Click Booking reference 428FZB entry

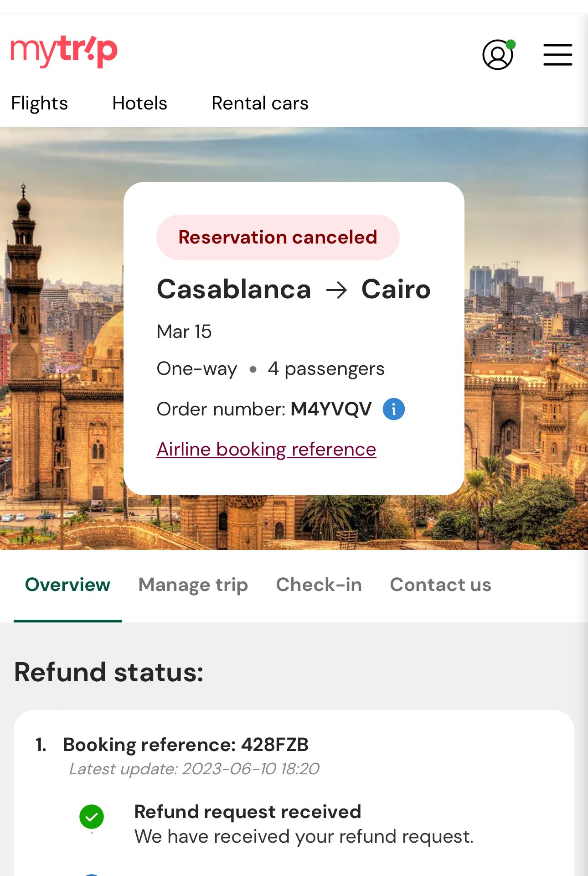click(x=186, y=745)
